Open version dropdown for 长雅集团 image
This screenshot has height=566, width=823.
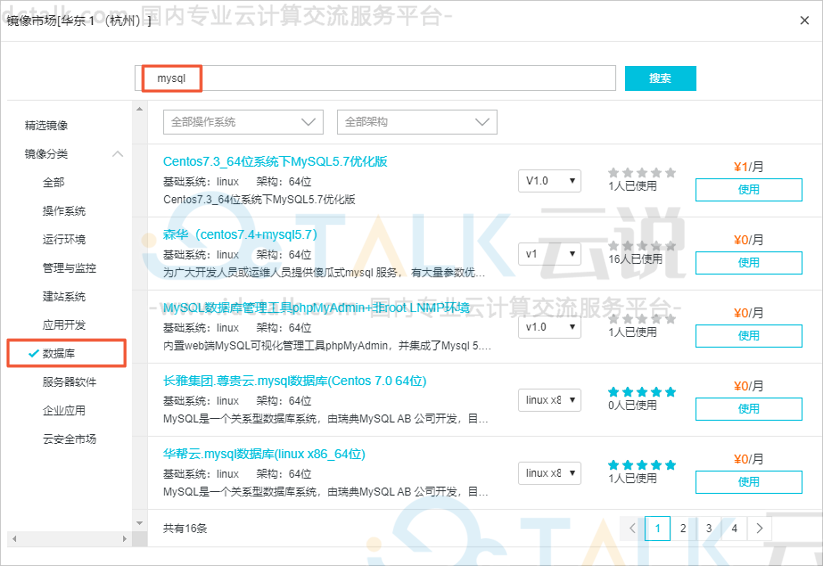tap(550, 400)
